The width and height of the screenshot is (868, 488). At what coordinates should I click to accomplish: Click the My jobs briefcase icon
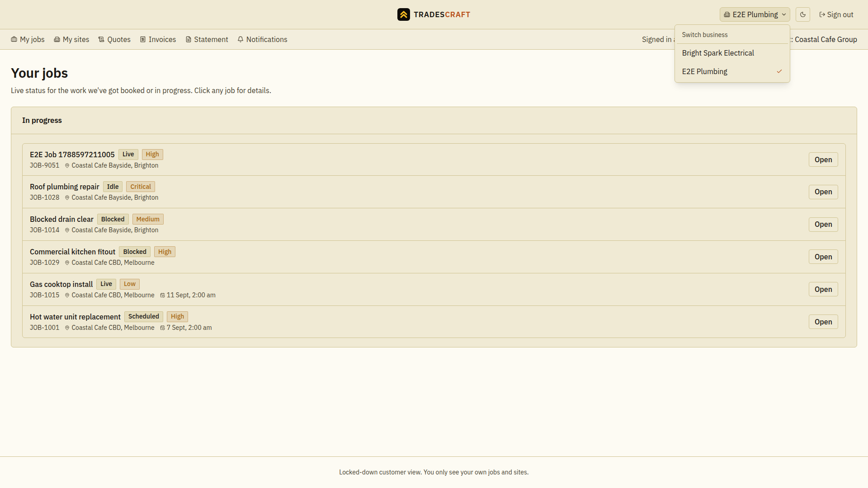point(14,39)
